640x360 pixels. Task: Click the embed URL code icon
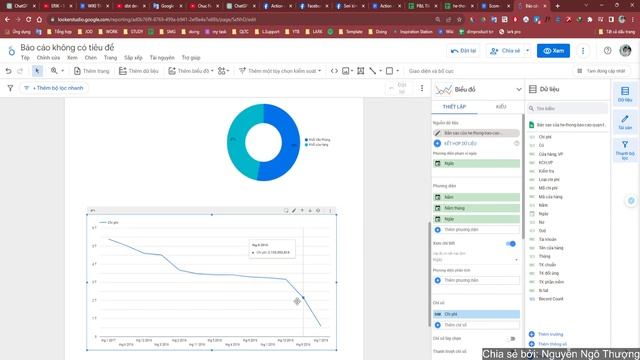[334, 71]
